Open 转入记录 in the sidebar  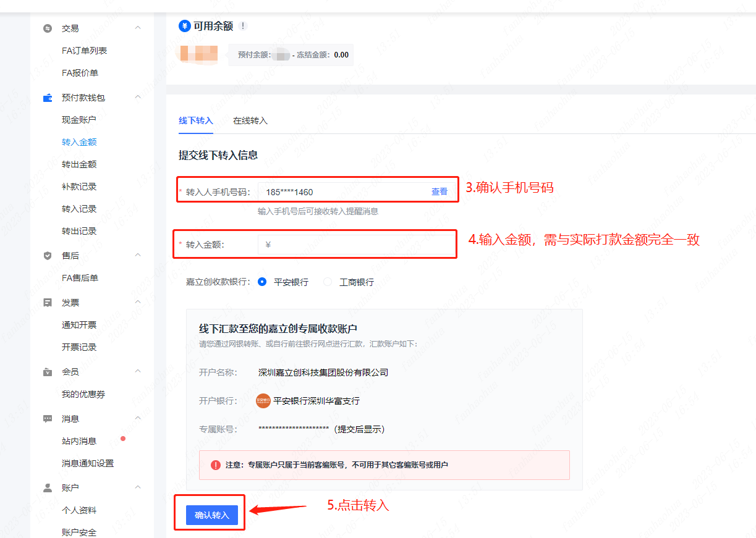pos(79,209)
